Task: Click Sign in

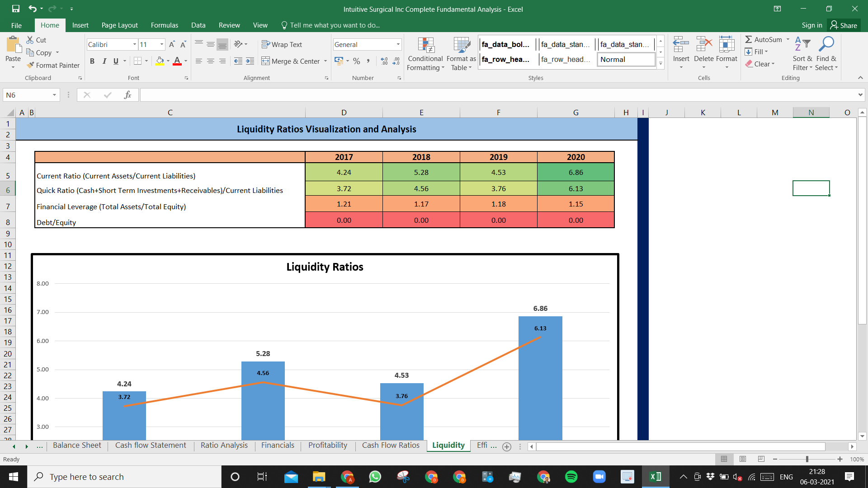Action: (x=812, y=25)
